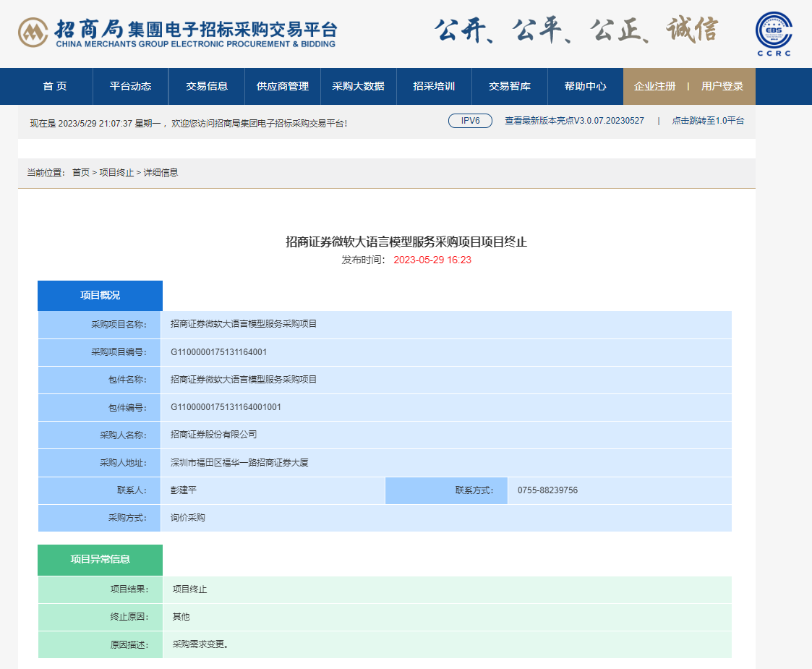Screen dimensions: 812x669
Task: Open the 交易智库 menu
Action: (x=508, y=86)
